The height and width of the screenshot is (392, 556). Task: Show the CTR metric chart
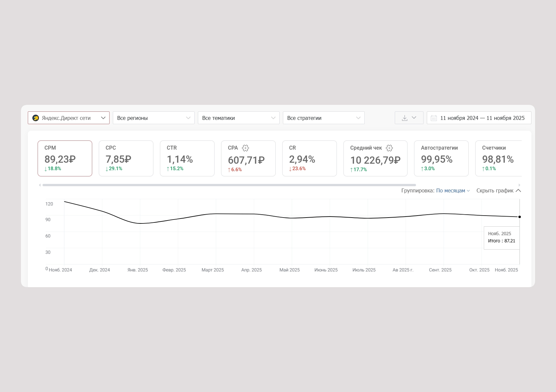pos(187,158)
